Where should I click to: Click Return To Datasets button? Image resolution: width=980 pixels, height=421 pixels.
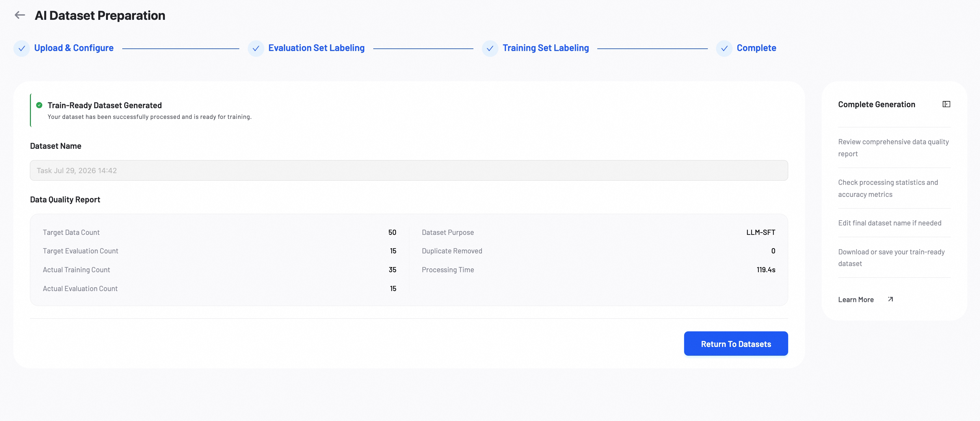click(736, 343)
